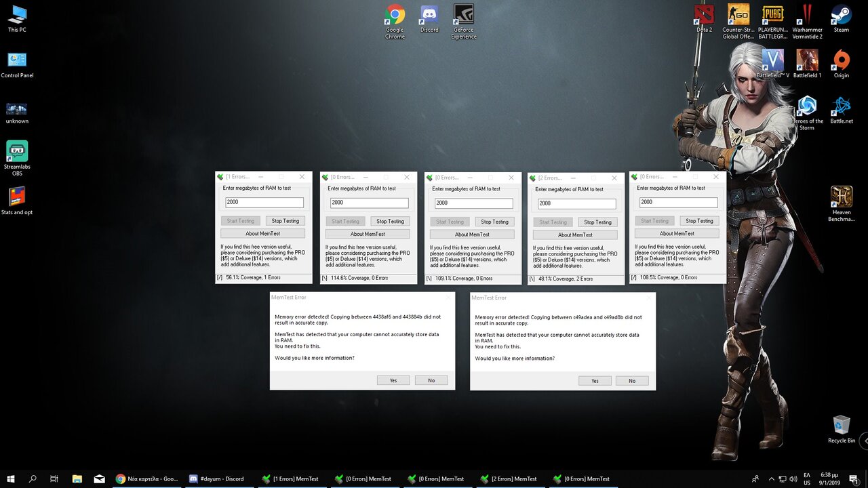
Task: Focus the RAM megabytes field in the 56.1% coverage MemTest
Action: coord(264,203)
